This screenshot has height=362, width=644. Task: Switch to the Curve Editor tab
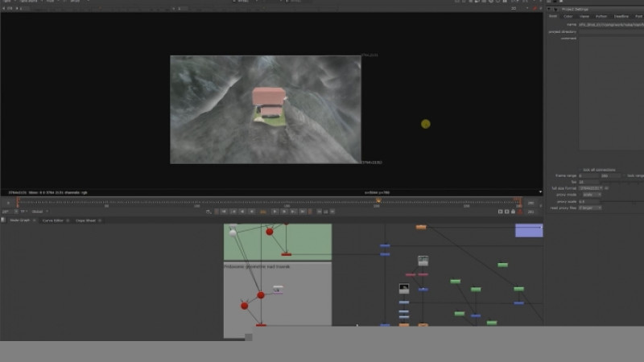click(53, 220)
